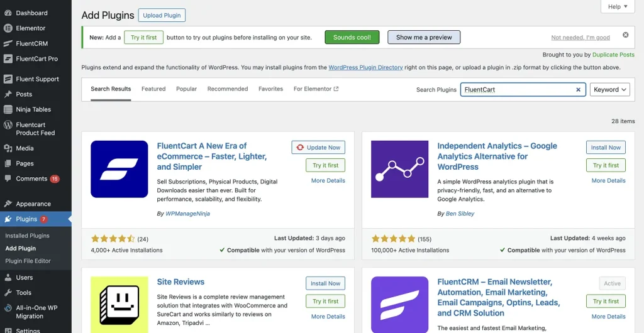Click the Comments bubble icon

8,179
